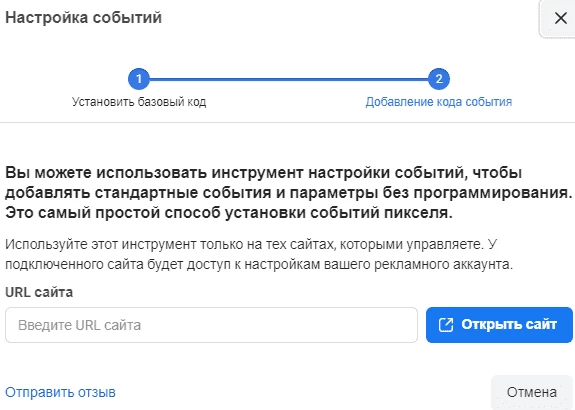The image size is (575, 410).
Task: Click the bold line starting добавлять стандартные события
Action: [289, 193]
